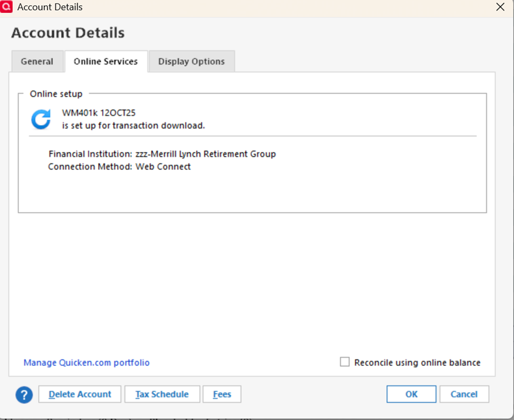The height and width of the screenshot is (420, 514).
Task: Open the Display Options tab
Action: point(192,61)
